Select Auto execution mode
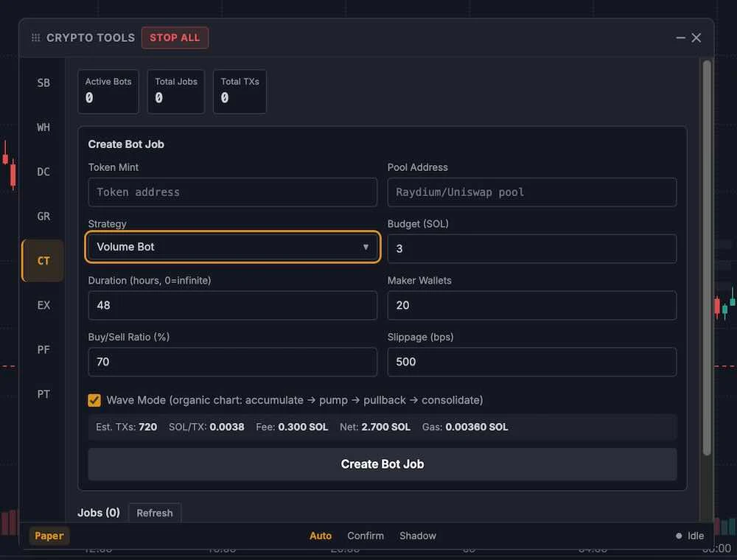737x560 pixels. 321,536
